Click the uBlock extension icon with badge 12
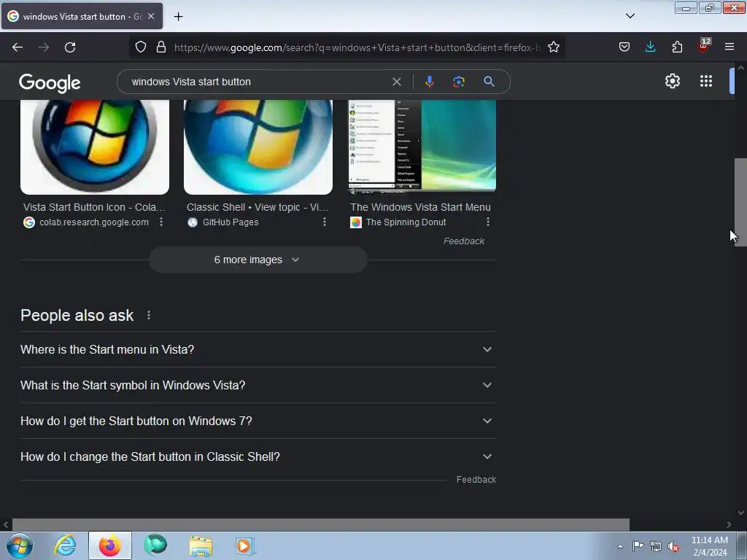 (704, 46)
